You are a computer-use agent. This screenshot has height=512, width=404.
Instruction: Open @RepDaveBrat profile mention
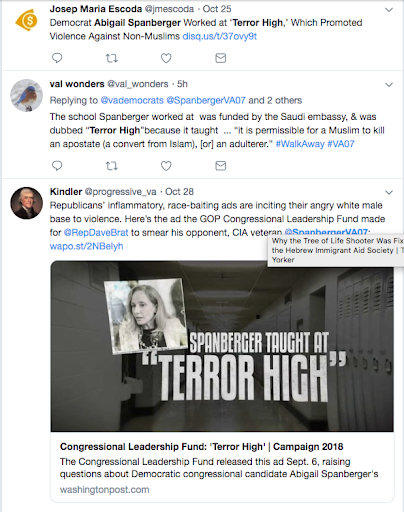[96, 232]
